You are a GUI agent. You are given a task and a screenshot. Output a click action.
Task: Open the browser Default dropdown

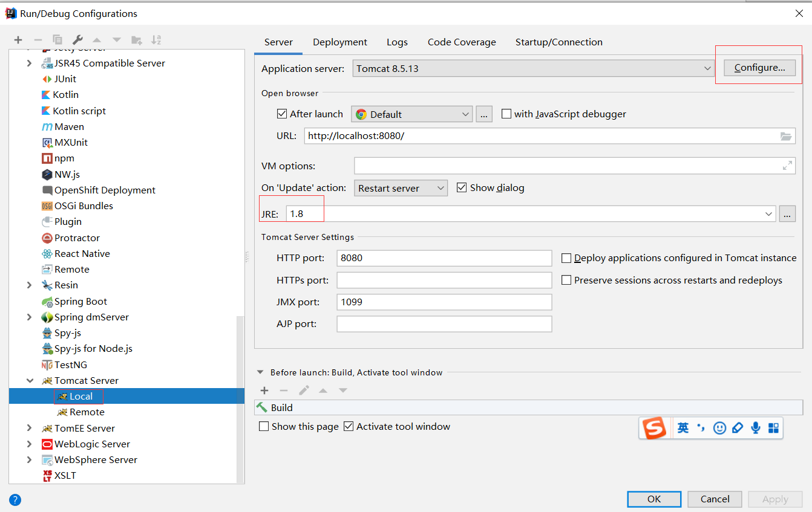coord(411,114)
